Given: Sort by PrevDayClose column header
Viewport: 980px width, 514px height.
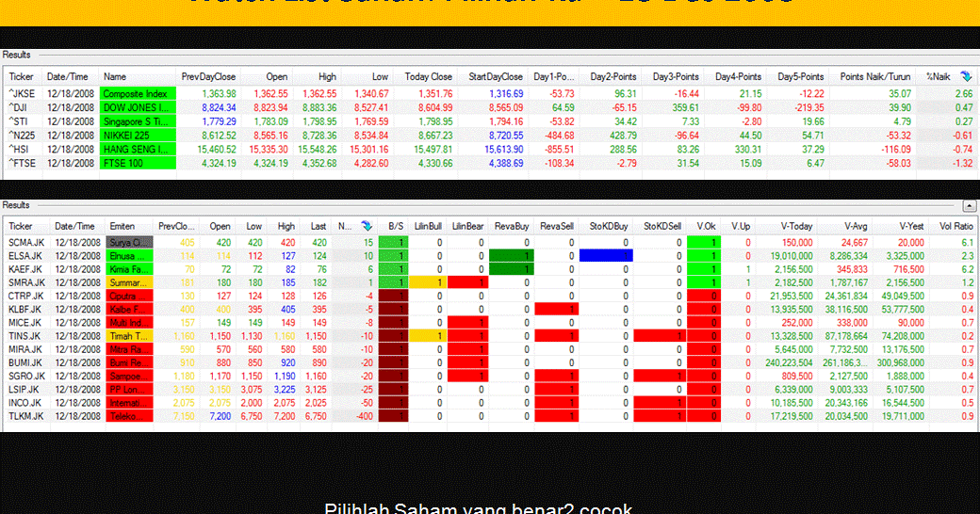Looking at the screenshot, I should (x=208, y=77).
